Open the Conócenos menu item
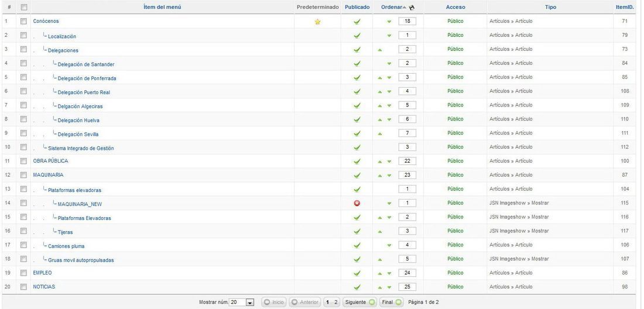This screenshot has height=309, width=644. [x=46, y=21]
